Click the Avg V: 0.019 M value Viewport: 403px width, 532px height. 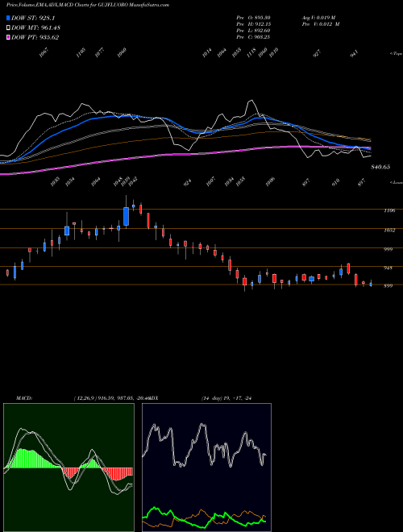tap(321, 18)
